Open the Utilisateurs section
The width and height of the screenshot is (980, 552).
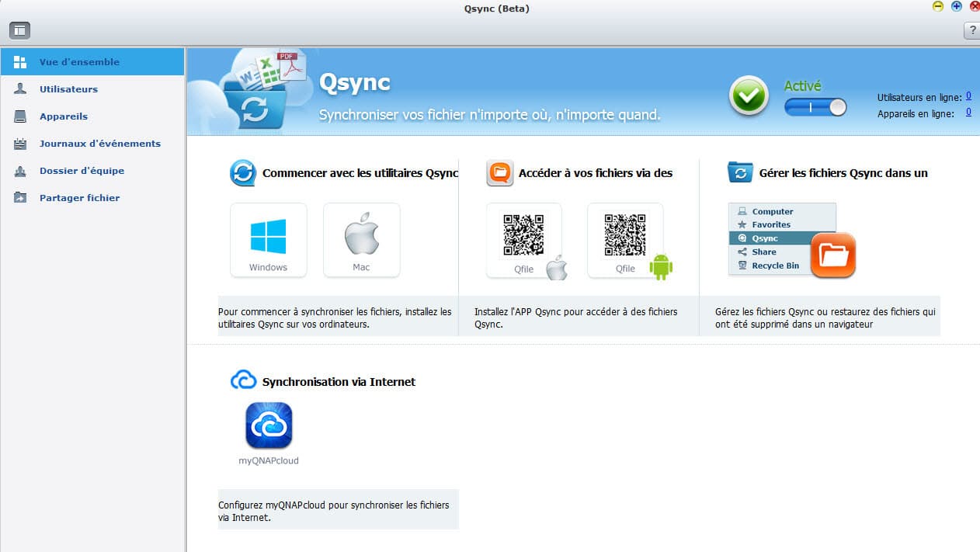point(68,89)
